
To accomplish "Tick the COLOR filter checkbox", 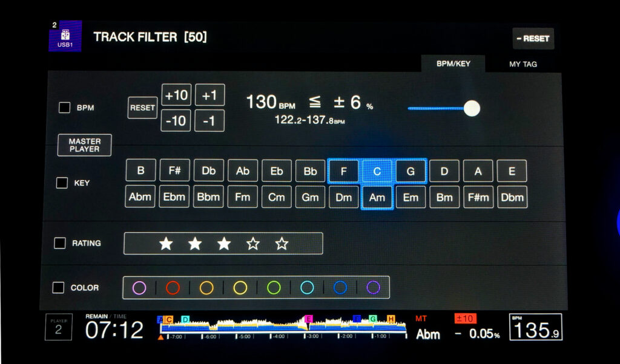I will coord(58,288).
